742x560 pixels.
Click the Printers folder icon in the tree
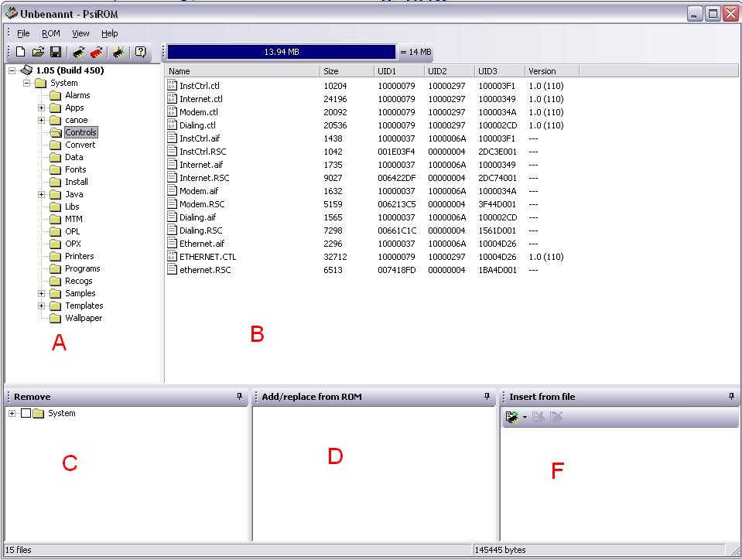point(56,256)
